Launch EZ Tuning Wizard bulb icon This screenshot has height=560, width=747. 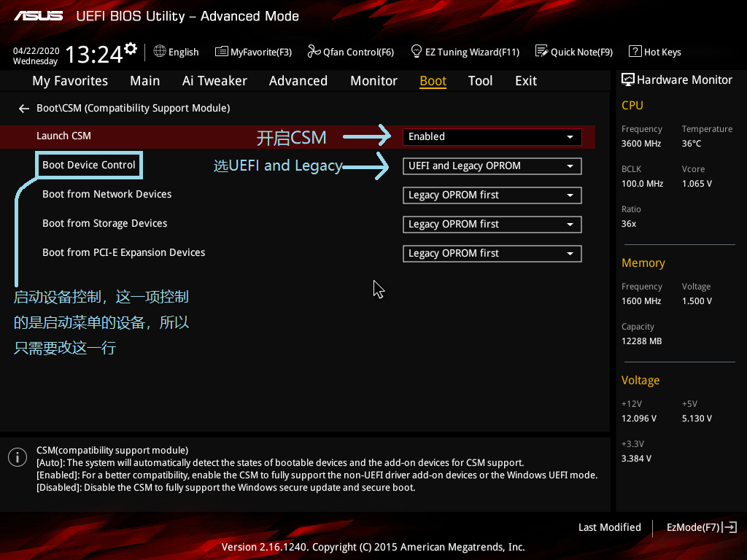coord(417,51)
